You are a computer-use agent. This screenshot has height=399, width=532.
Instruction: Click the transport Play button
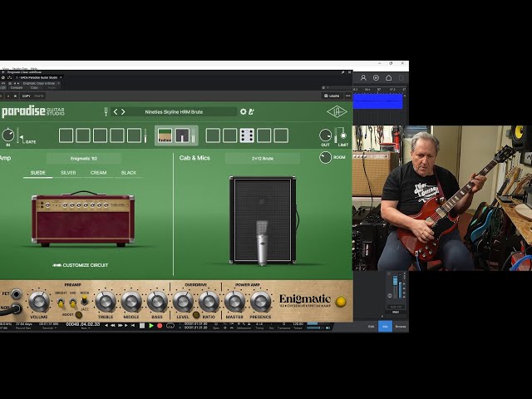[151, 326]
